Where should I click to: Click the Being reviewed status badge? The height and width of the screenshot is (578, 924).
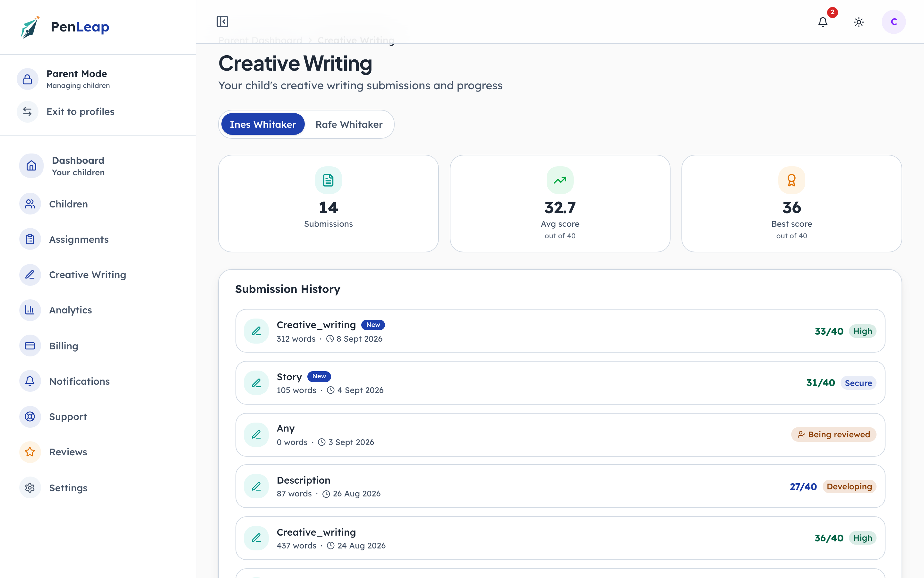[834, 435]
